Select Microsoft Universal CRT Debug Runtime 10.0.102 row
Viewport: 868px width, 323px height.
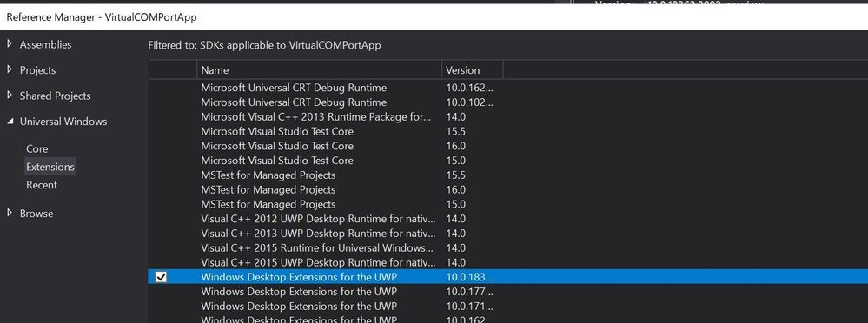click(507, 102)
